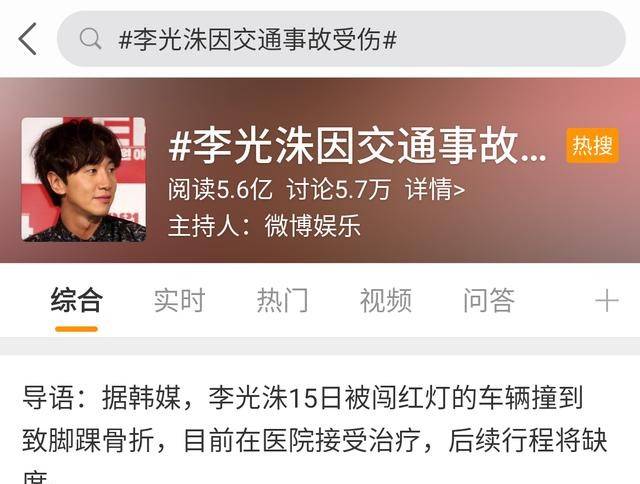Switch to the 实时 tab
Screen dimensions: 640x484
pos(179,300)
